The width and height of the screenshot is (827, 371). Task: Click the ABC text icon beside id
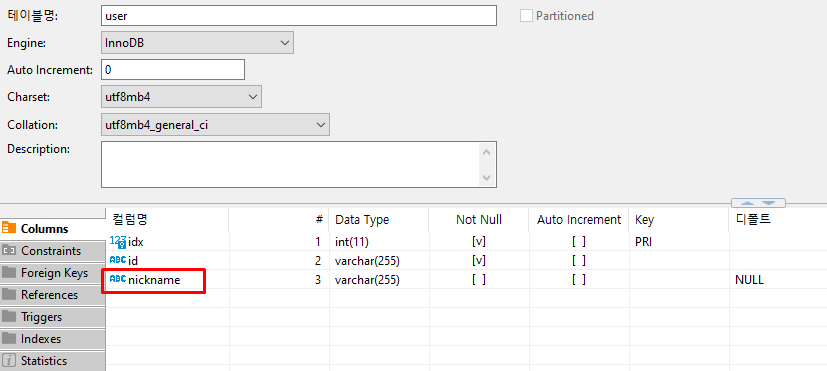coord(118,260)
